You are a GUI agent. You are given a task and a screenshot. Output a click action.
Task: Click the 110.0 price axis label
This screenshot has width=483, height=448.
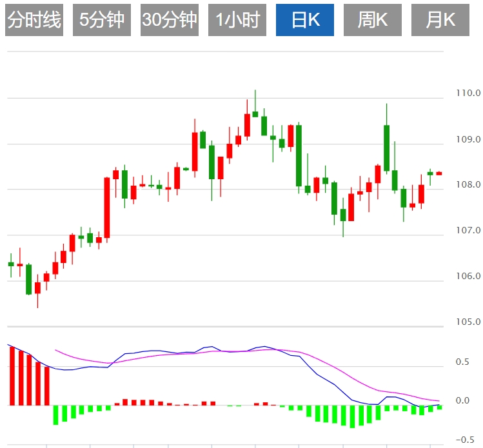(x=468, y=93)
